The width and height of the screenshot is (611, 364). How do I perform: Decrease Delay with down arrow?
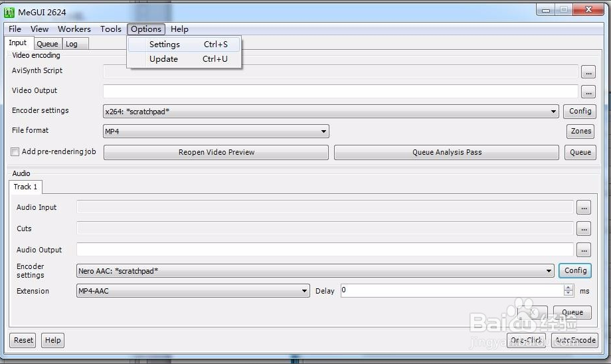click(x=568, y=293)
